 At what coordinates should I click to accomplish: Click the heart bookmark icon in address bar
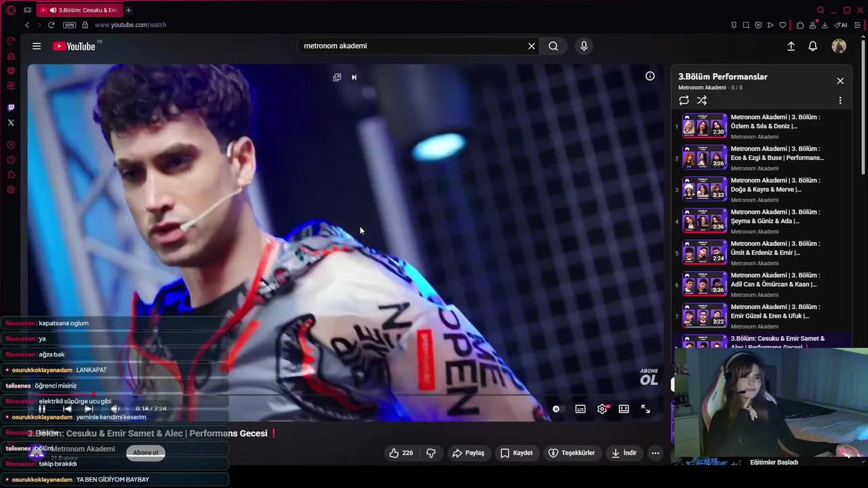coord(783,25)
